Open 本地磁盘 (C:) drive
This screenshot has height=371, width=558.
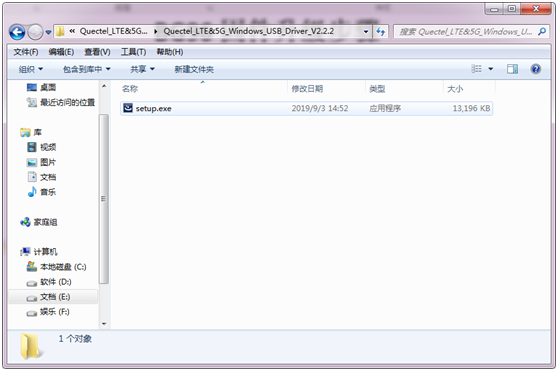coord(63,267)
